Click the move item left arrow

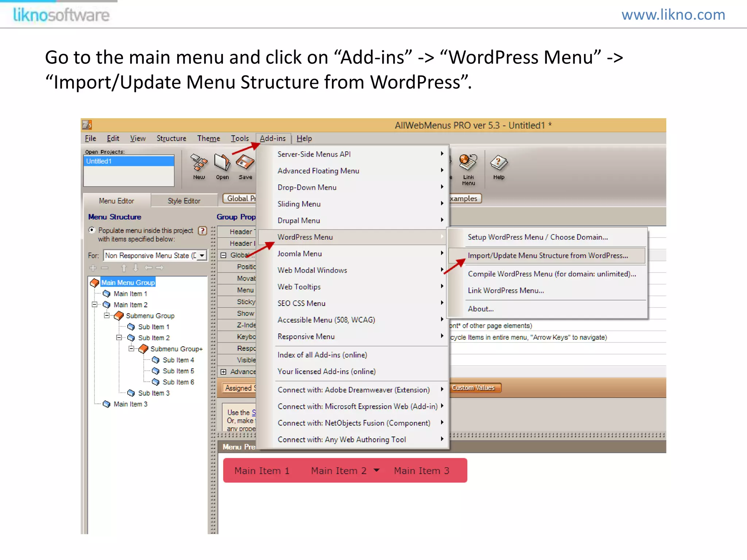[x=148, y=268]
